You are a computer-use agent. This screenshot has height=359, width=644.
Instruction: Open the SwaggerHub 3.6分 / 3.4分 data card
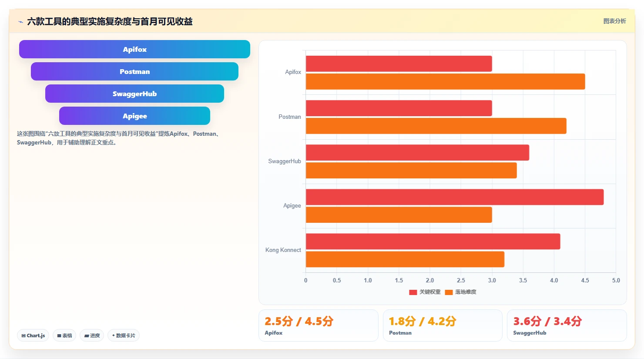tap(567, 325)
